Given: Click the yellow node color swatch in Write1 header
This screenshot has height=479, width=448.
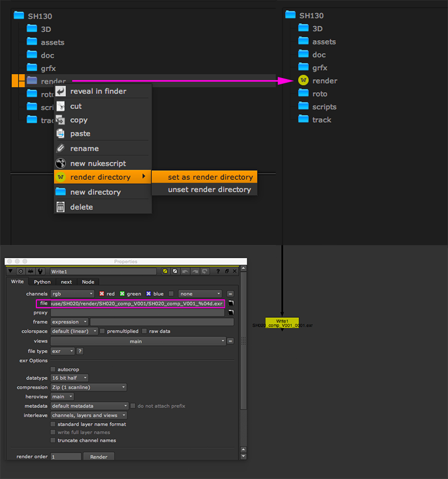Looking at the screenshot, I should coord(165,271).
